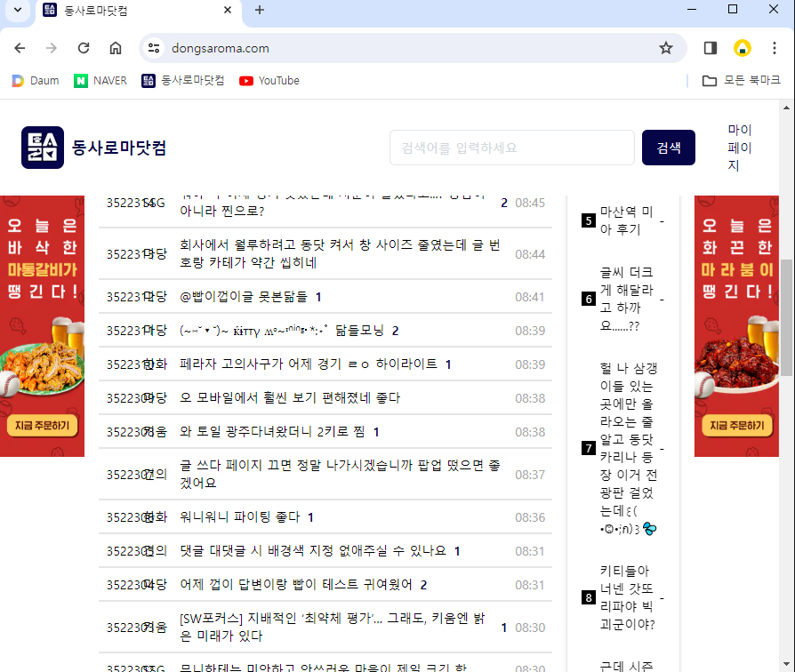Screen dimensions: 795x672
Task: Close the 동사로마닷컴 tab
Action: coord(228,10)
